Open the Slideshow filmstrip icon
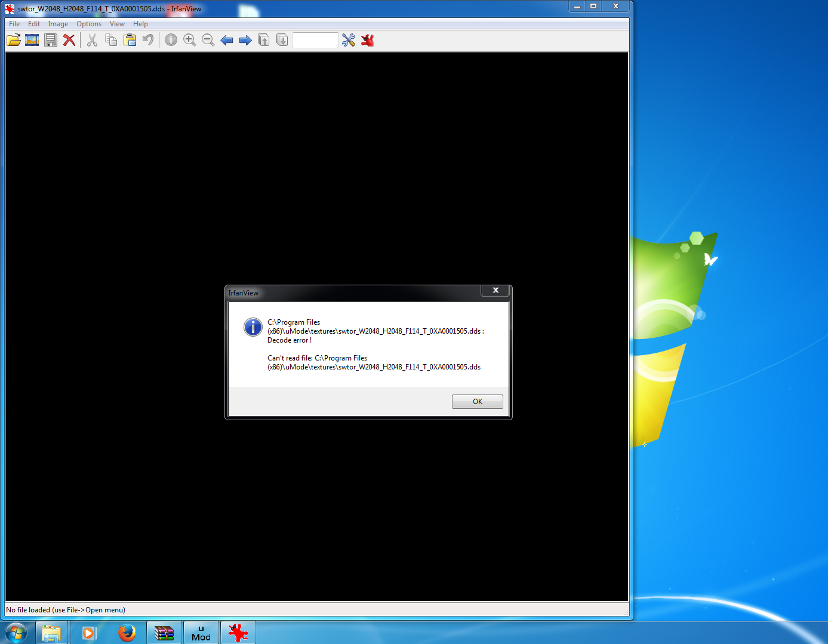Image resolution: width=828 pixels, height=644 pixels. (32, 40)
